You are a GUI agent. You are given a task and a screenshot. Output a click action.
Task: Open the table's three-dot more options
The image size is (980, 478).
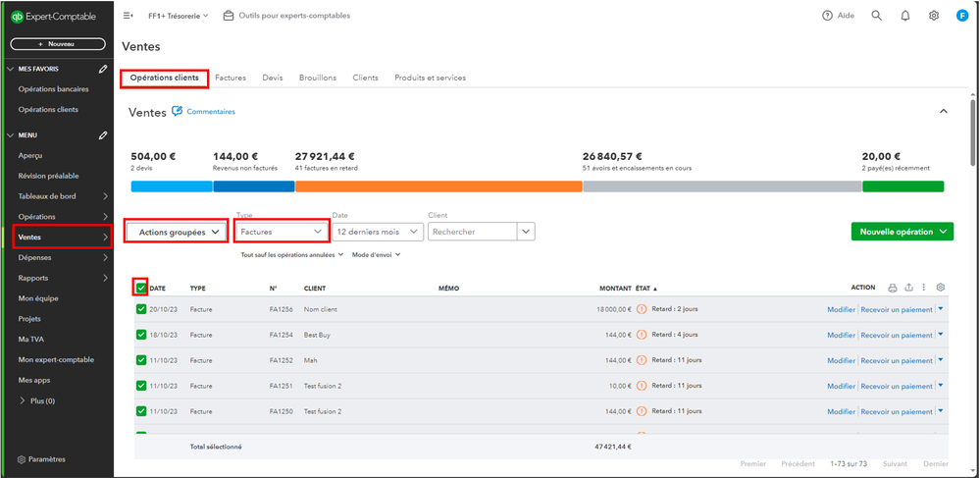pos(924,288)
